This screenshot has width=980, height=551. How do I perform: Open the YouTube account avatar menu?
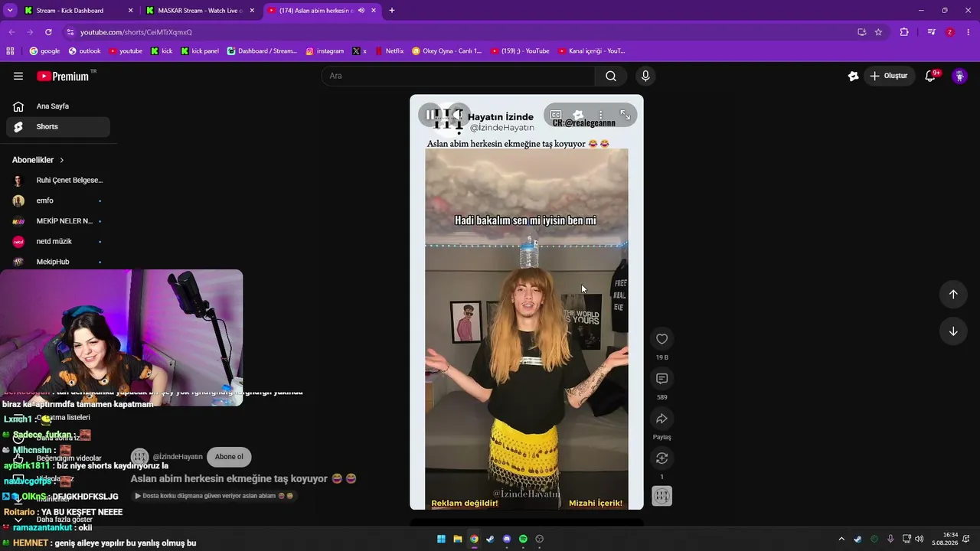[959, 76]
